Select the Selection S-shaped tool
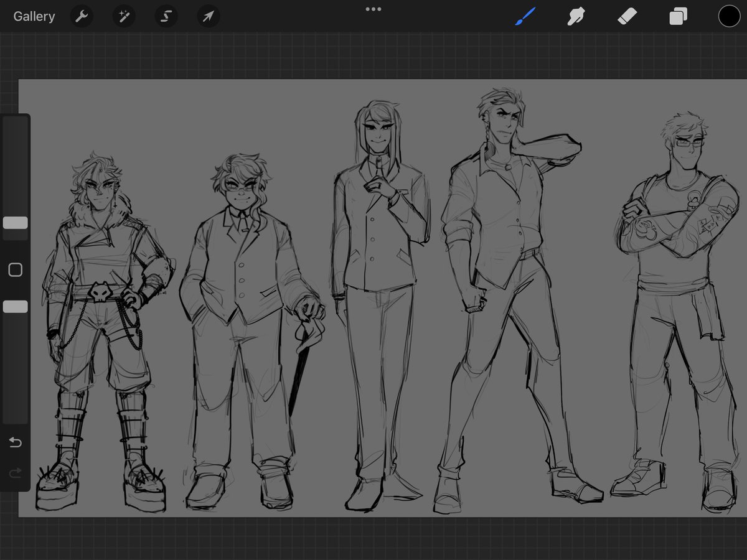The width and height of the screenshot is (747, 560). click(166, 16)
